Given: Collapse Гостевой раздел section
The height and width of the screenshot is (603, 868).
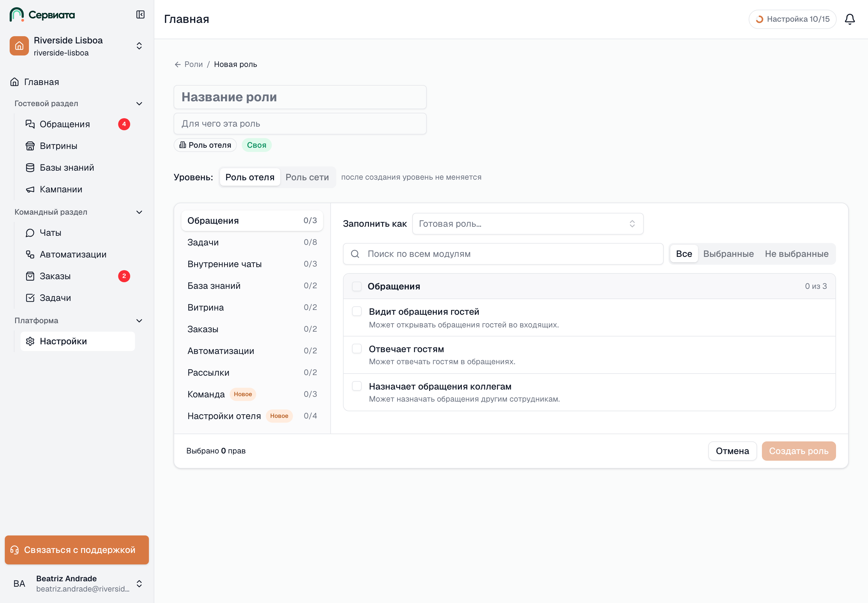Looking at the screenshot, I should pyautogui.click(x=139, y=103).
